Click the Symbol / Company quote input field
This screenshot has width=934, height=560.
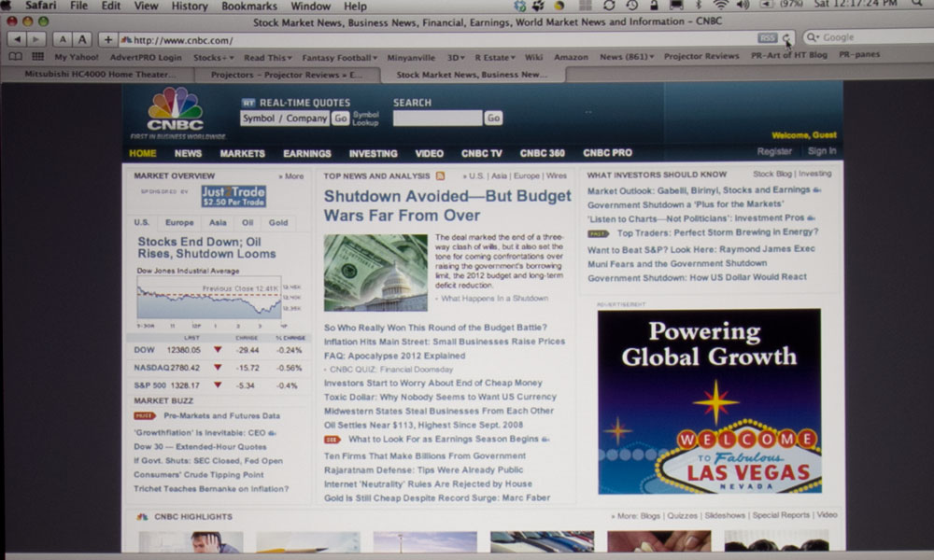(x=285, y=119)
